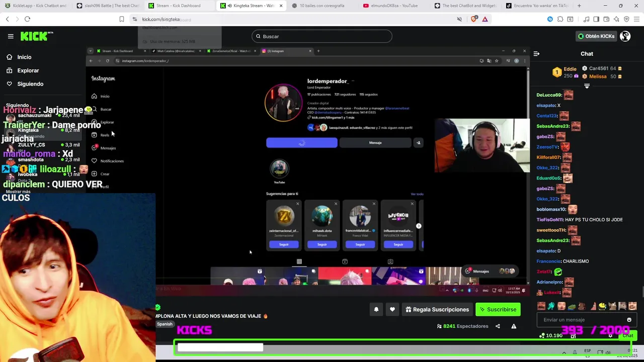Advance Instagram suggestions with next arrow
Viewport: 644px width, 362px height.
(x=419, y=226)
